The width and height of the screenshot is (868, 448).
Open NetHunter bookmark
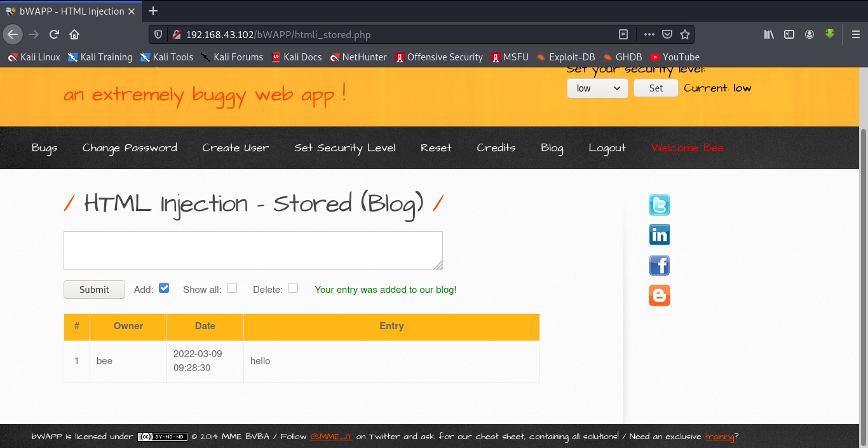(x=358, y=57)
